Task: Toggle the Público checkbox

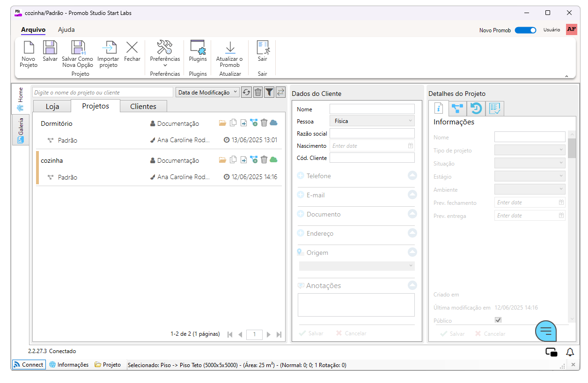Action: click(498, 320)
